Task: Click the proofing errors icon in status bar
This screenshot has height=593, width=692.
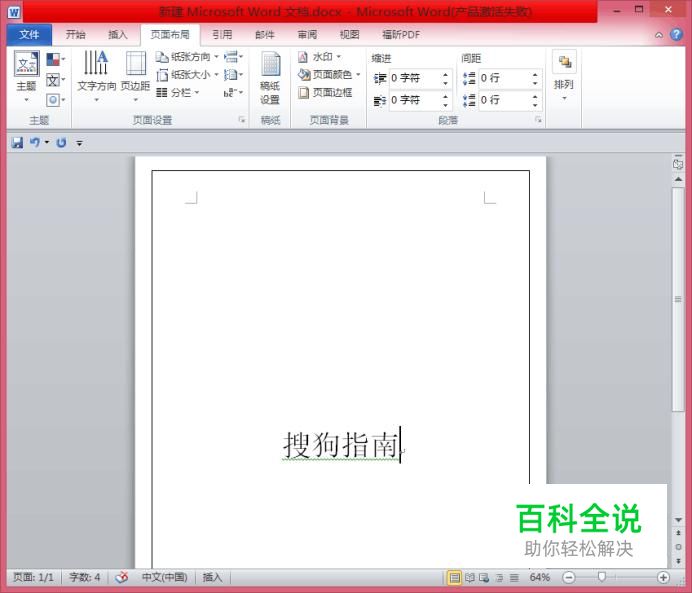Action: coord(121,577)
